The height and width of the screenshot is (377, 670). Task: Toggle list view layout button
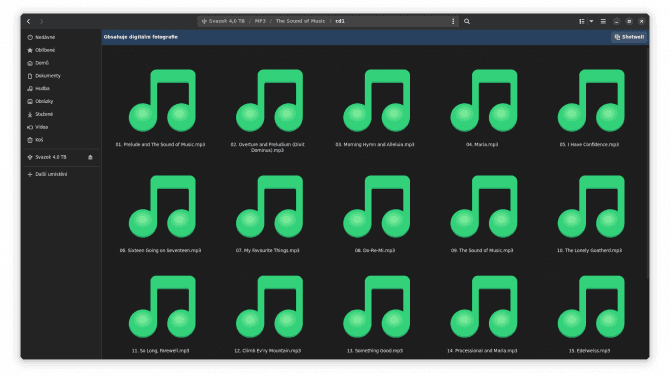point(582,21)
